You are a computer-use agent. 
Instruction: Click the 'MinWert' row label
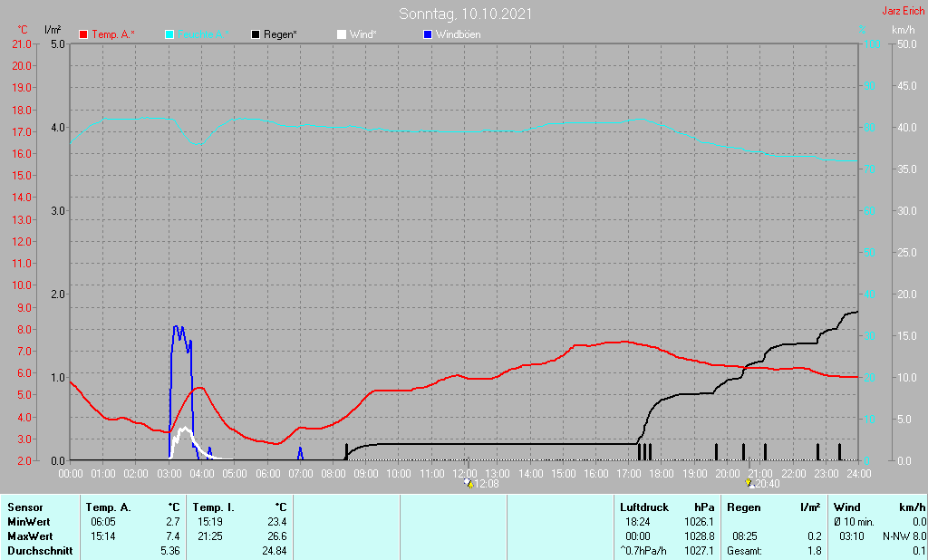pos(29,522)
